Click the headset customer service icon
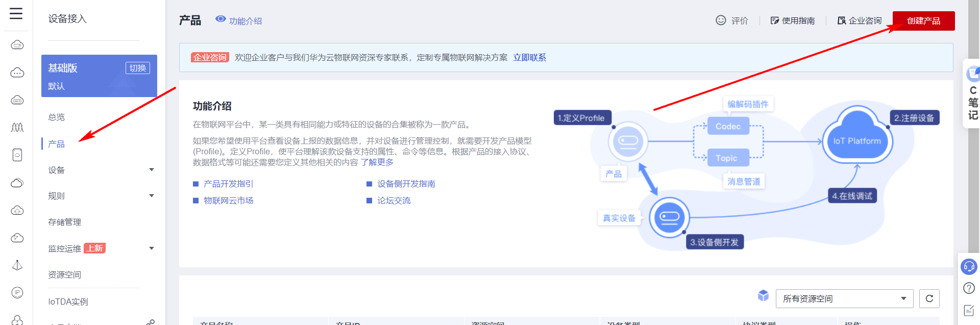980x325 pixels. click(x=969, y=267)
